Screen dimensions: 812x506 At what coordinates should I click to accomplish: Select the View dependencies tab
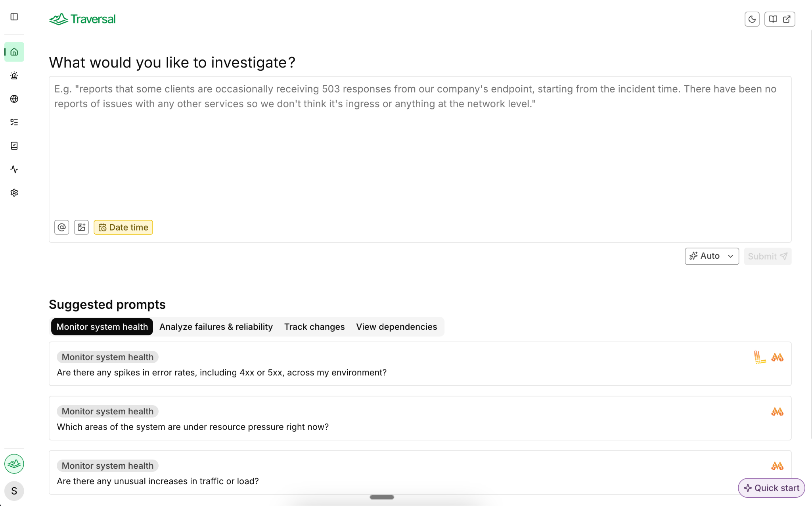tap(396, 327)
